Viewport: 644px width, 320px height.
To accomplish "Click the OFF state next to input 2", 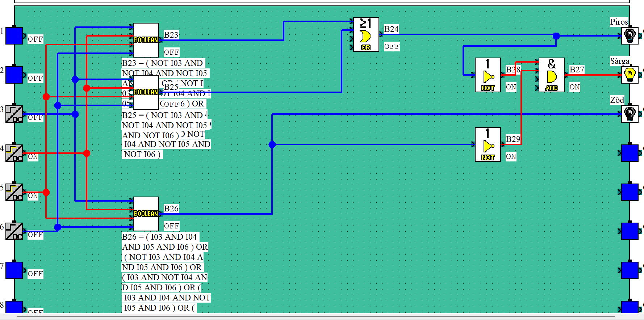I will [35, 79].
